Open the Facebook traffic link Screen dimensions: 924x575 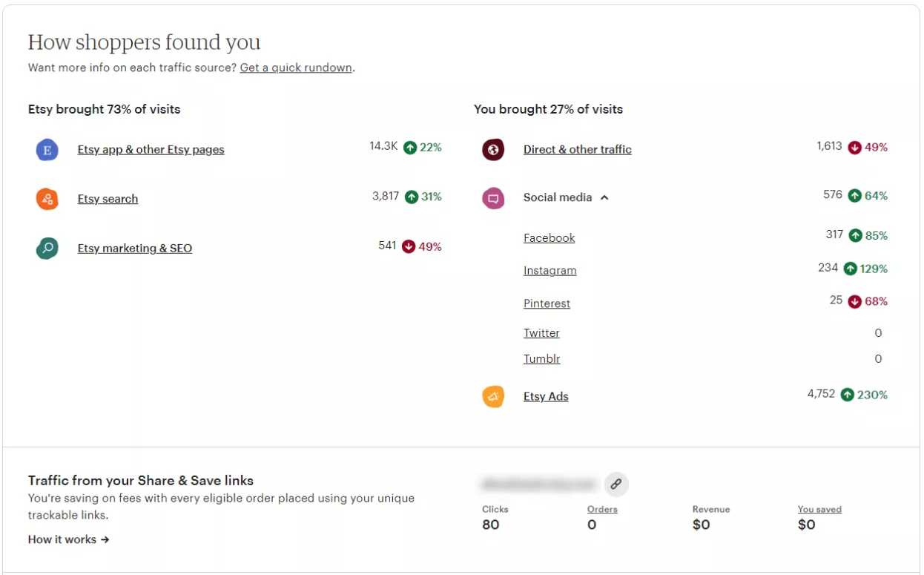[549, 238]
